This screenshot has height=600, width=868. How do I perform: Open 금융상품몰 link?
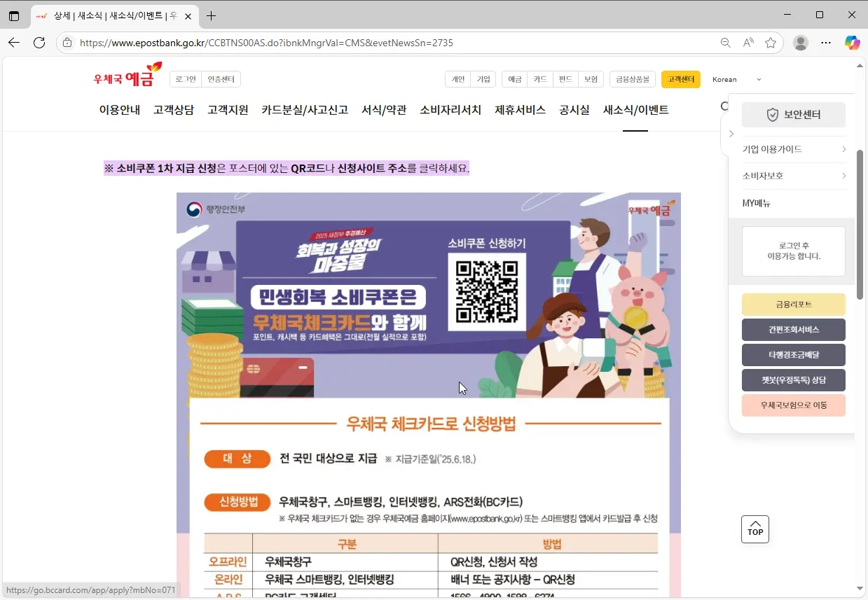(x=633, y=79)
